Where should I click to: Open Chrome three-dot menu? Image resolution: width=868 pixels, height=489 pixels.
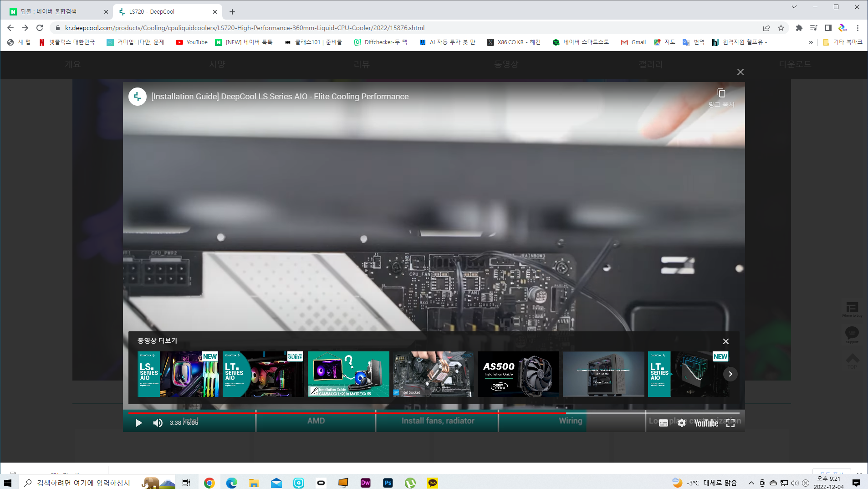(x=858, y=28)
